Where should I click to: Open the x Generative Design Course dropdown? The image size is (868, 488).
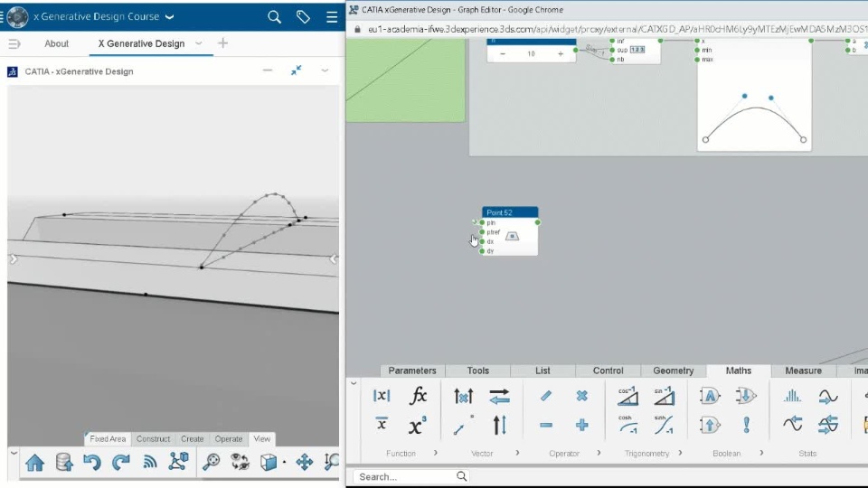point(169,16)
